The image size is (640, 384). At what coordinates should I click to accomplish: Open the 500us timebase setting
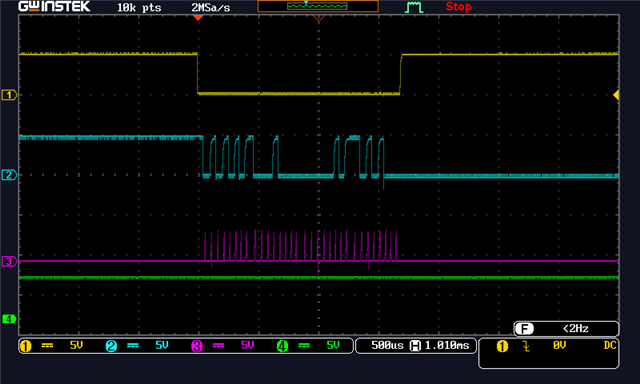tap(387, 346)
